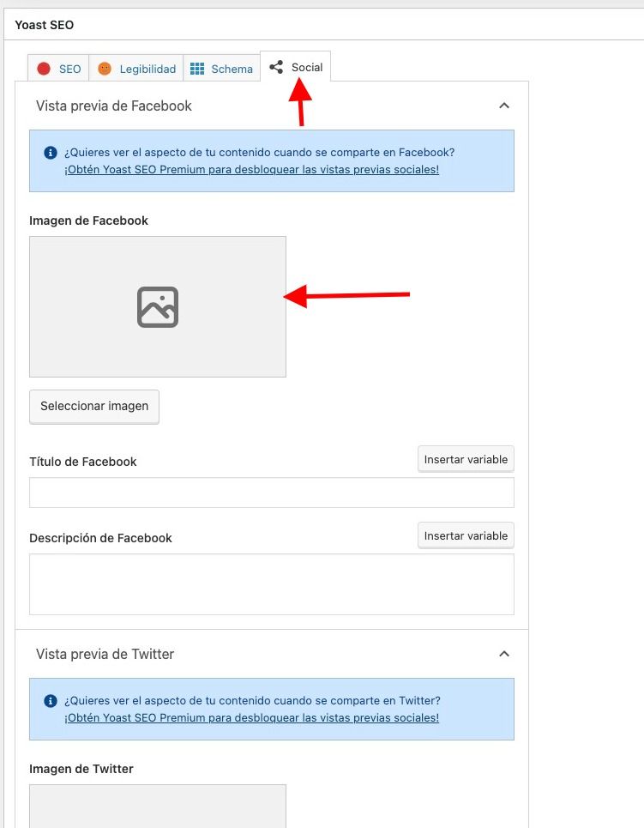Viewport: 644px width, 828px height.
Task: Click the Vista previa de Facebook heading
Action: point(114,106)
